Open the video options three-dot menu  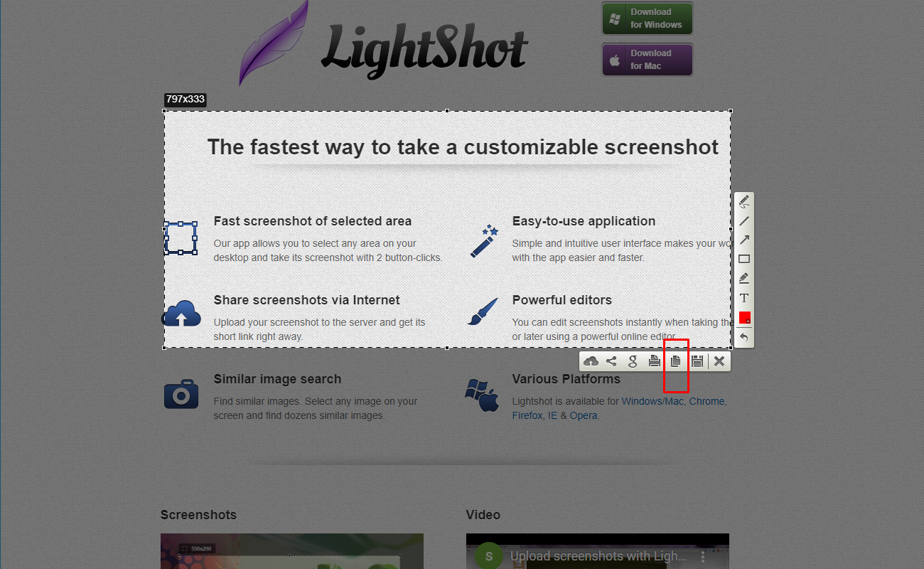point(703,556)
